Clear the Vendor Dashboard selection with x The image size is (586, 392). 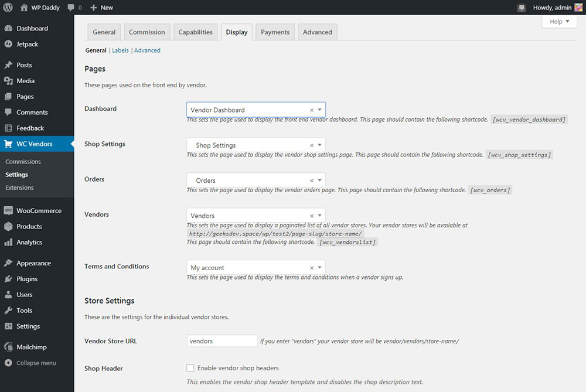[311, 110]
